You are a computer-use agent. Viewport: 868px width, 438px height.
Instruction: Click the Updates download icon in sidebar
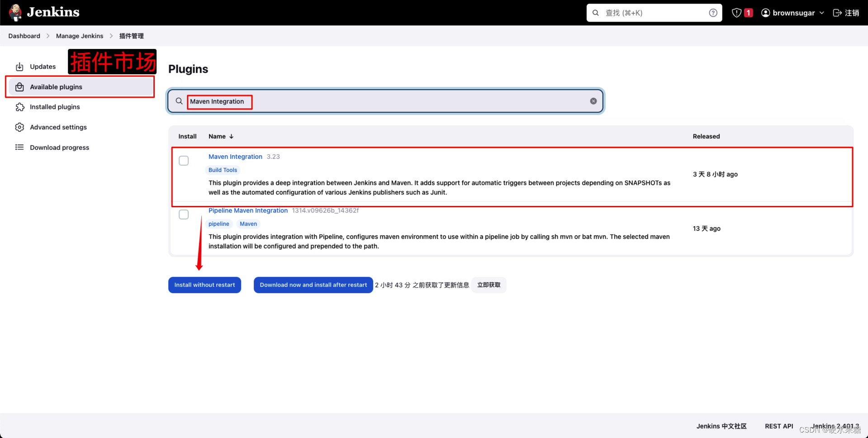(x=19, y=67)
